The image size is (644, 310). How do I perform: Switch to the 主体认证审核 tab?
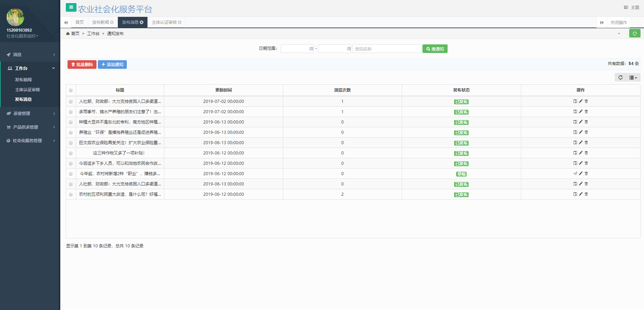(x=164, y=22)
